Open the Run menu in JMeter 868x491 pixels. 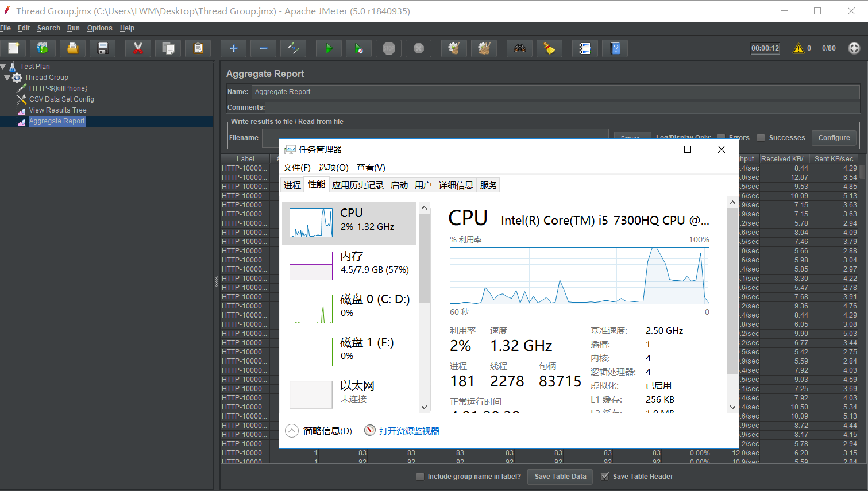tap(74, 28)
